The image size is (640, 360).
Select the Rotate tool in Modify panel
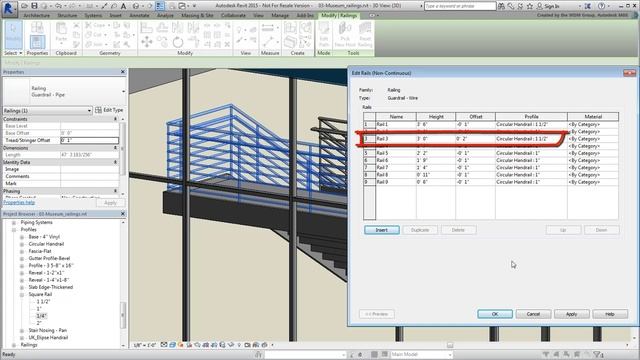click(x=178, y=42)
